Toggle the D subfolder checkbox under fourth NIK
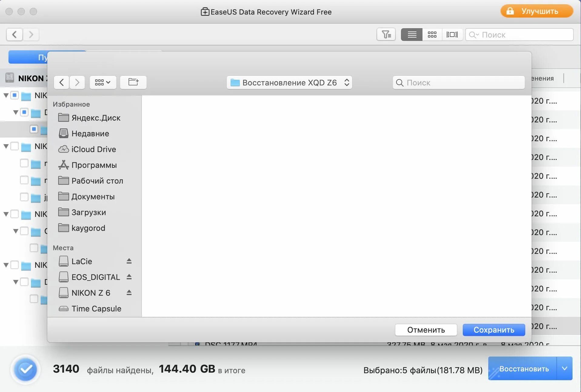 [x=24, y=282]
